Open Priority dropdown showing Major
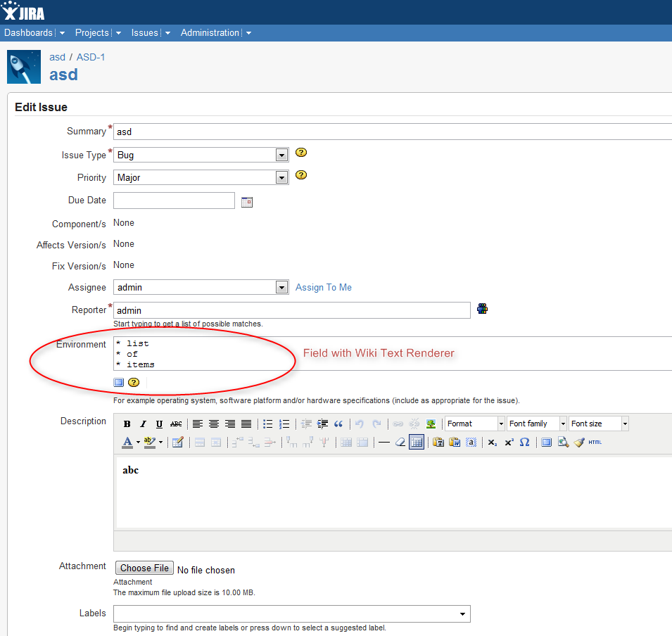The image size is (672, 636). [x=201, y=177]
